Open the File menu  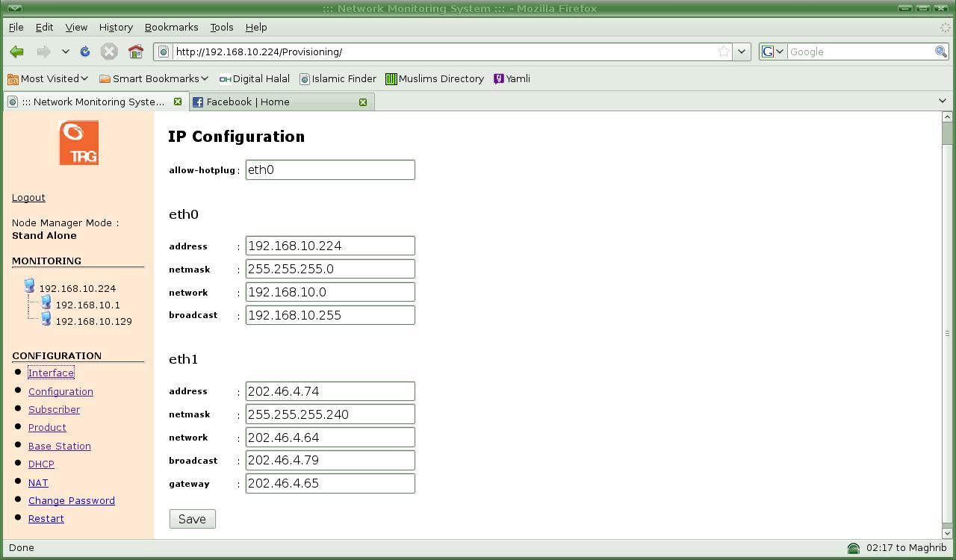click(x=16, y=27)
